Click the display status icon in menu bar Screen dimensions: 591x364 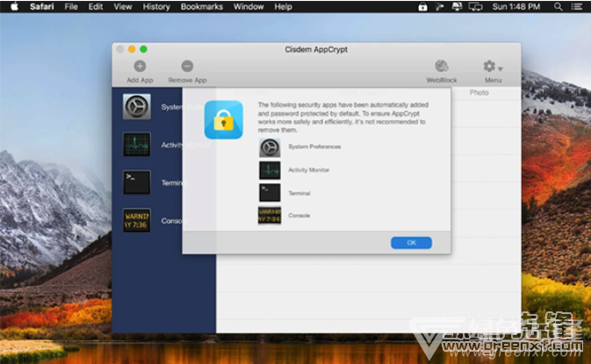tap(457, 6)
